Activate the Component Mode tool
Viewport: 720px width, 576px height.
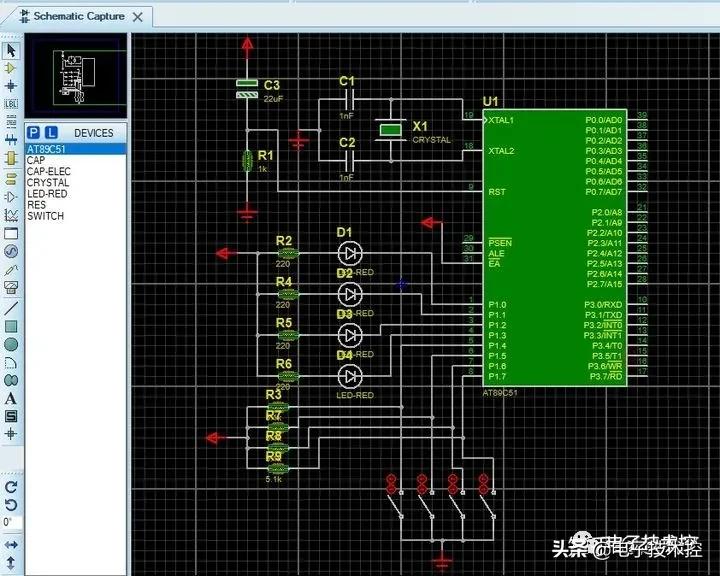pyautogui.click(x=11, y=67)
